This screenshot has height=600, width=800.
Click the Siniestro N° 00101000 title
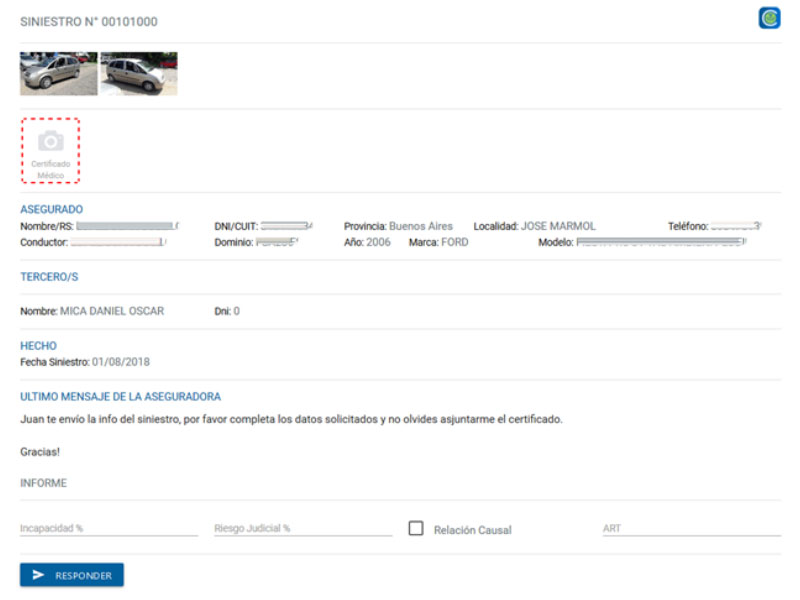tap(89, 21)
